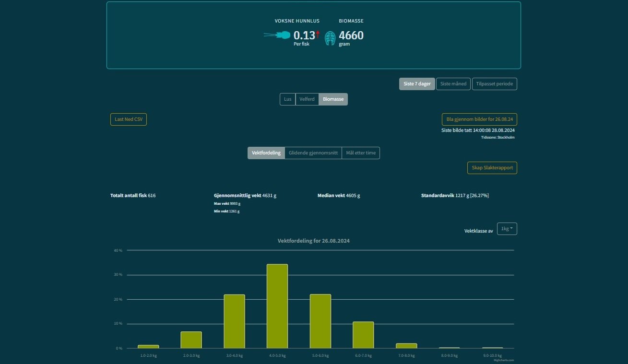The width and height of the screenshot is (628, 364).
Task: Show the Glidende gjennomsnitt view
Action: click(313, 153)
